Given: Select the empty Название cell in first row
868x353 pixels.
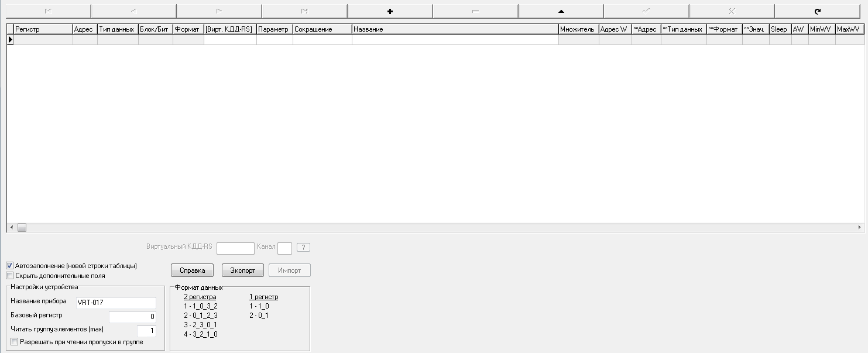Looking at the screenshot, I should click(455, 40).
